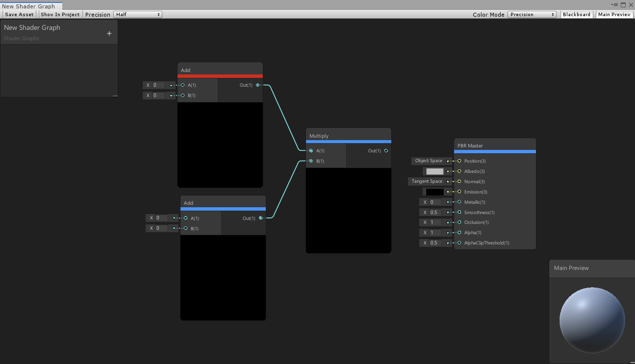Toggle the Blackboard panel visibility
Screen dimensions: 635x364
coord(576,14)
